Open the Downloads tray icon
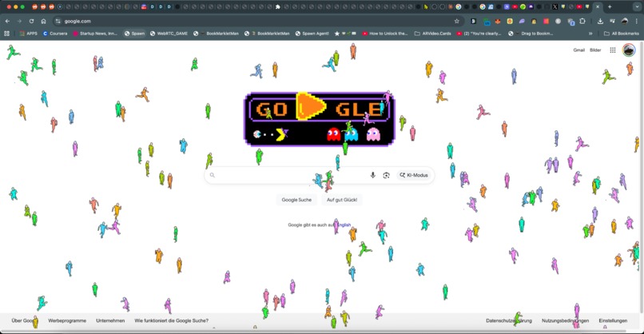 pos(600,21)
